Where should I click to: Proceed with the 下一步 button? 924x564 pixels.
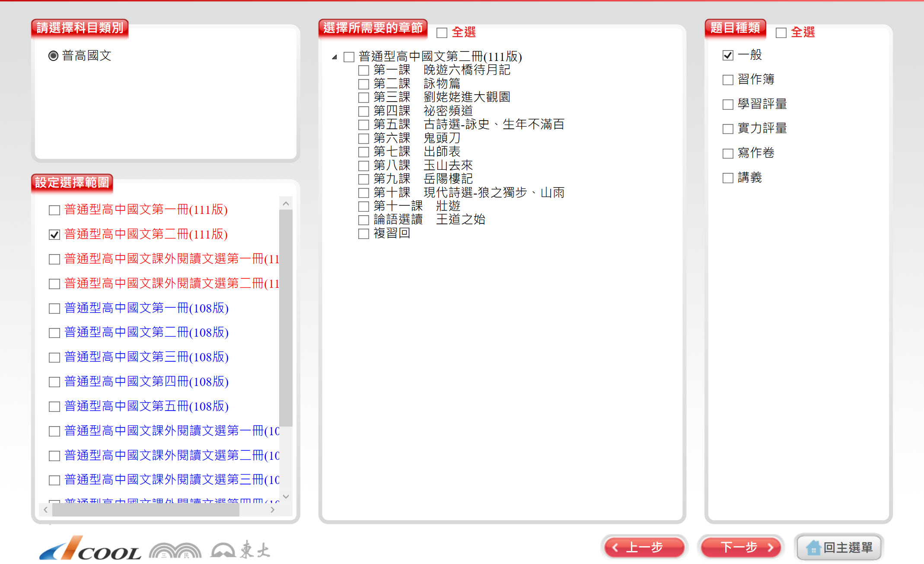tap(741, 548)
